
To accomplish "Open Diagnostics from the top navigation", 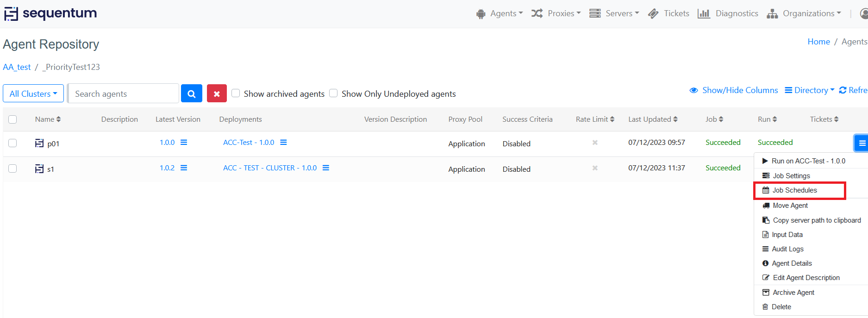I will point(728,13).
